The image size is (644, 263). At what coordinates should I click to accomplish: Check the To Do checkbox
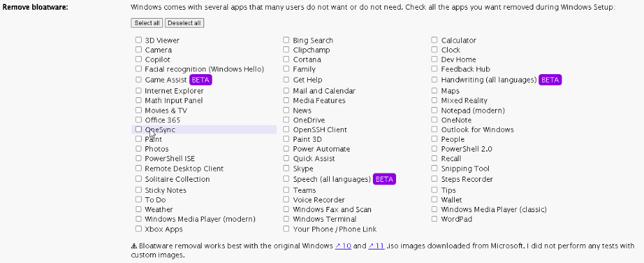coord(138,199)
